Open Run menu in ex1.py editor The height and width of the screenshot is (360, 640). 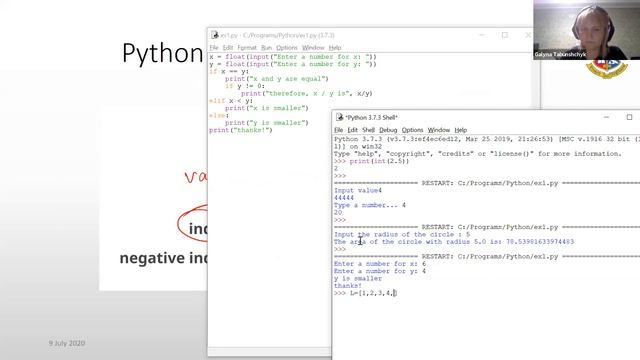pos(267,48)
